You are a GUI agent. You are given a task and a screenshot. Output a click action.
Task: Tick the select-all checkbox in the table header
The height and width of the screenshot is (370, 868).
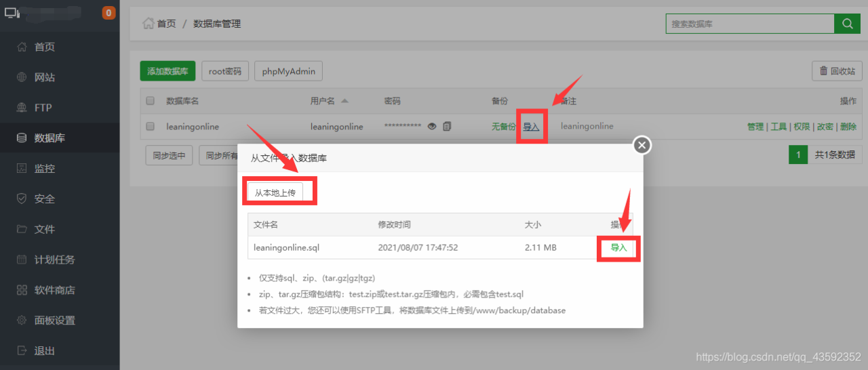click(151, 101)
